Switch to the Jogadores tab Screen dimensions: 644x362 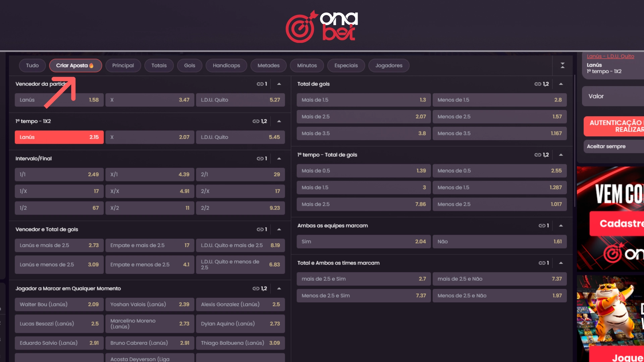[x=389, y=65]
